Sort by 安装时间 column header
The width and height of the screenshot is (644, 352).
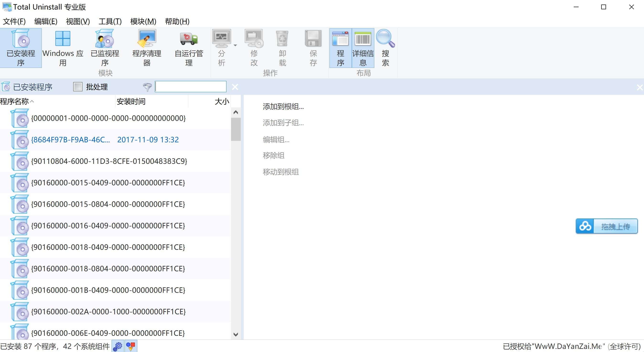pyautogui.click(x=151, y=101)
